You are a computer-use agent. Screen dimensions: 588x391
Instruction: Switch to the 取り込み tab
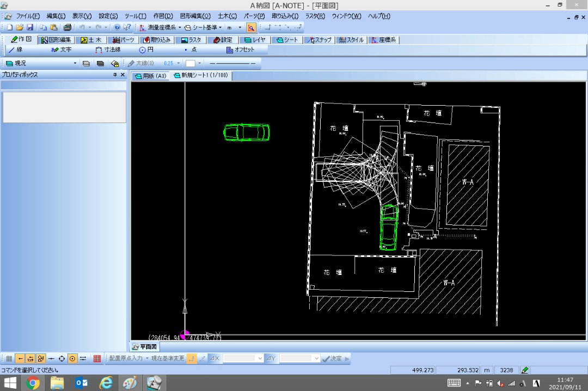[157, 40]
